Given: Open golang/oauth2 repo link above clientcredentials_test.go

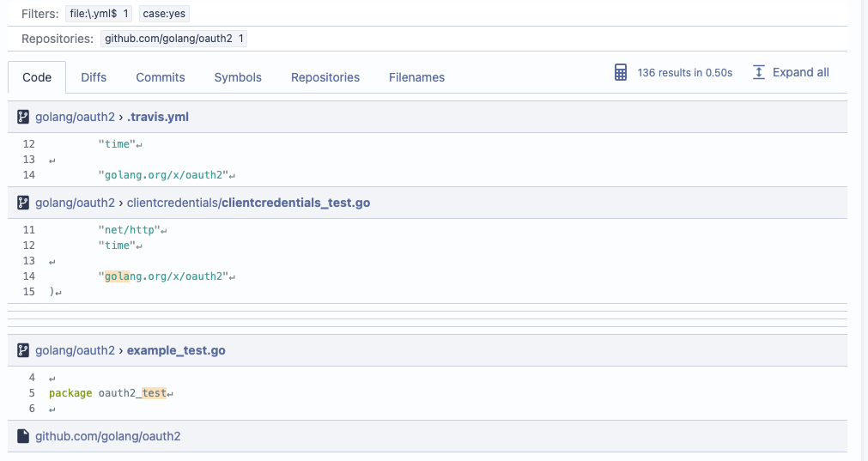Looking at the screenshot, I should (75, 203).
